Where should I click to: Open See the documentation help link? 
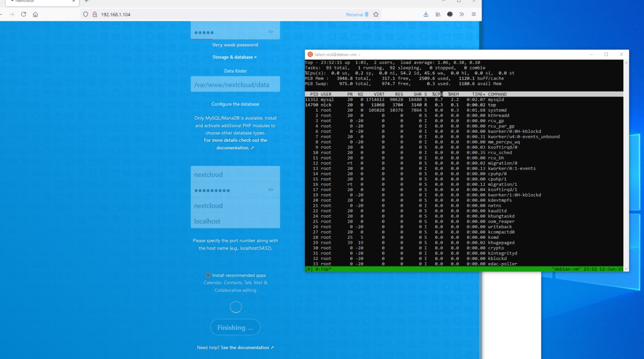pos(247,347)
